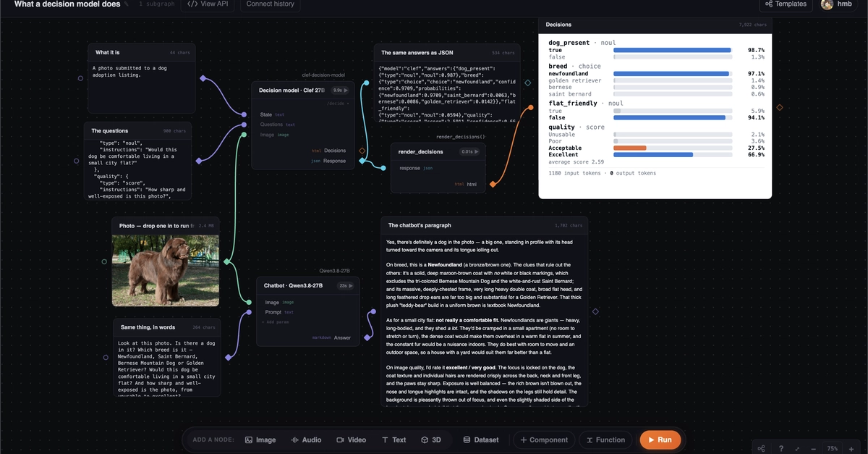Open the Templates gallery
The width and height of the screenshot is (868, 454).
(786, 4)
